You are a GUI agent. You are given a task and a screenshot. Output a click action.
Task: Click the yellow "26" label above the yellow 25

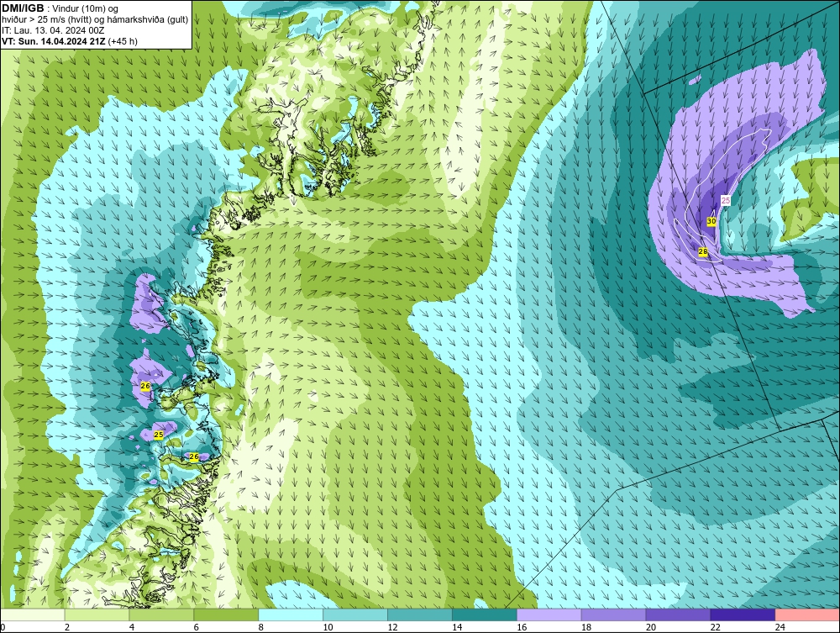145,386
